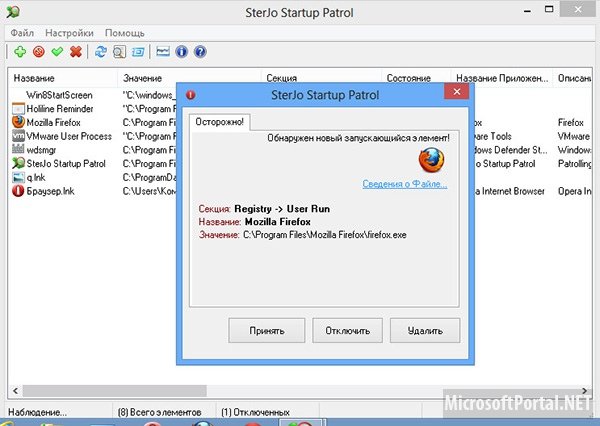Minimize the main SterJo window

tap(528, 10)
